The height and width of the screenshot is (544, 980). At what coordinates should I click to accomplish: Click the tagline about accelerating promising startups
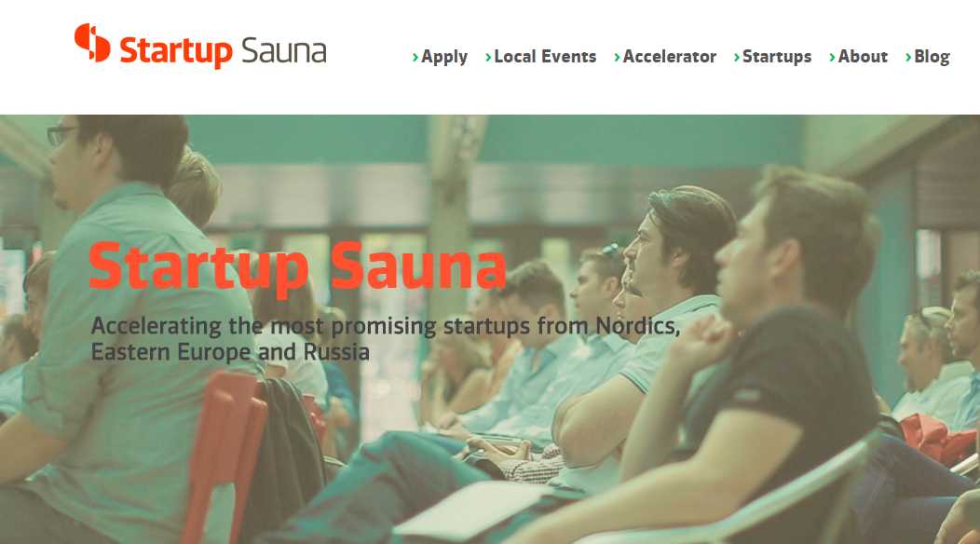coord(386,339)
